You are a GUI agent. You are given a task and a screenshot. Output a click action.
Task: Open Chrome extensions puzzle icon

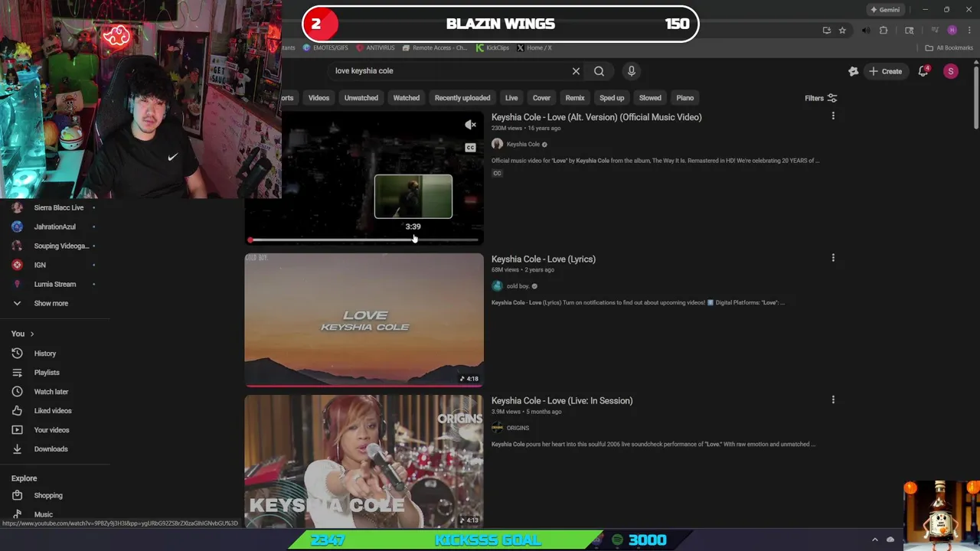point(883,31)
